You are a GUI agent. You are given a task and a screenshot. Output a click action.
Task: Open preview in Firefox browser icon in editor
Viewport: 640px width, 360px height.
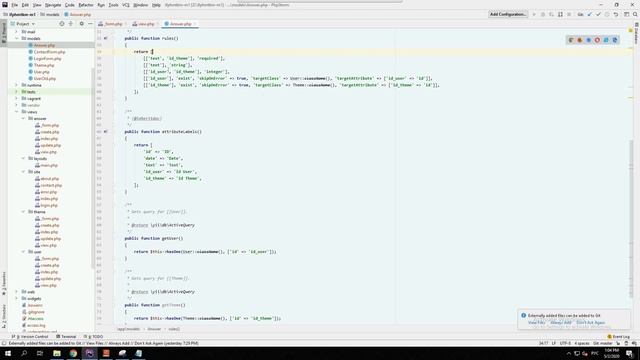click(580, 40)
